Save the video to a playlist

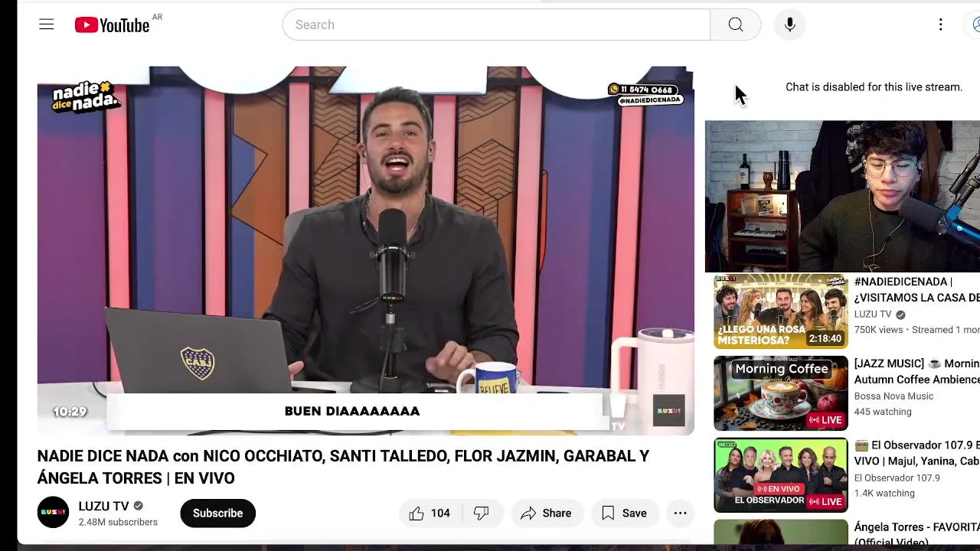(624, 513)
